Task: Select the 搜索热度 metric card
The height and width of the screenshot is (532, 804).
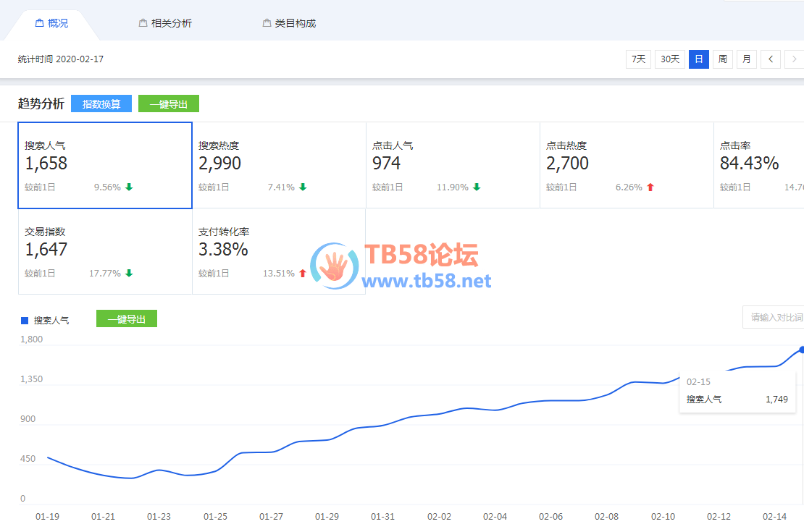Action: [279, 166]
